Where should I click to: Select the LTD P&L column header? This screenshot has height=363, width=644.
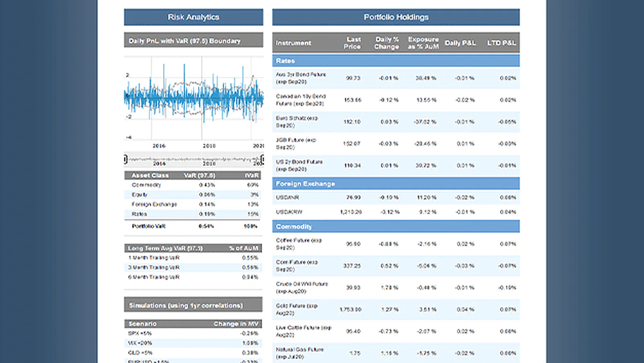(502, 43)
